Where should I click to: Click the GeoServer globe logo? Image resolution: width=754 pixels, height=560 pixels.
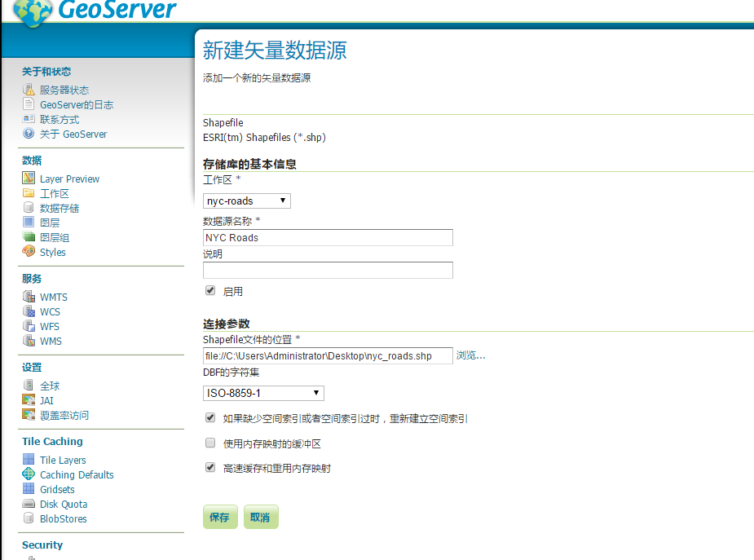[x=33, y=12]
